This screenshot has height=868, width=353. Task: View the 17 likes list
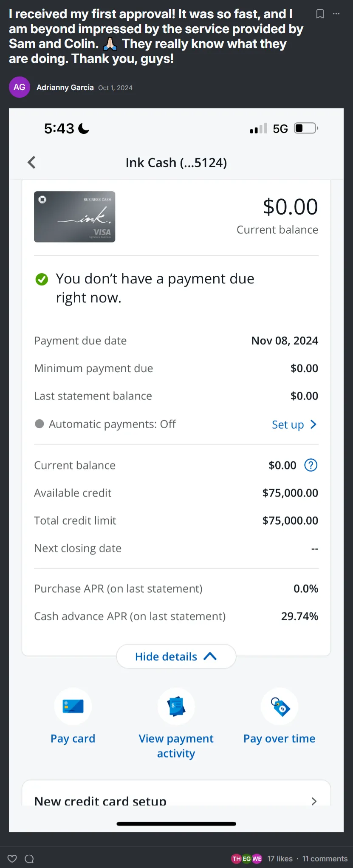[x=280, y=859]
